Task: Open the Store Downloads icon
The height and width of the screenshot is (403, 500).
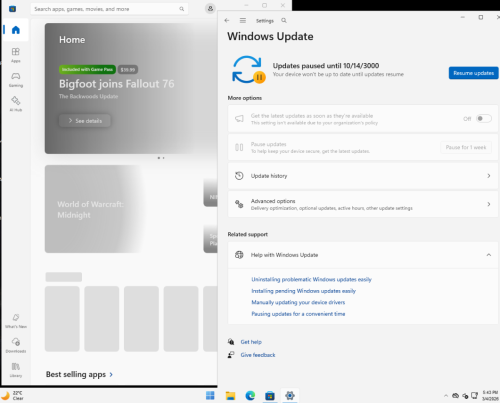Action: 16,345
